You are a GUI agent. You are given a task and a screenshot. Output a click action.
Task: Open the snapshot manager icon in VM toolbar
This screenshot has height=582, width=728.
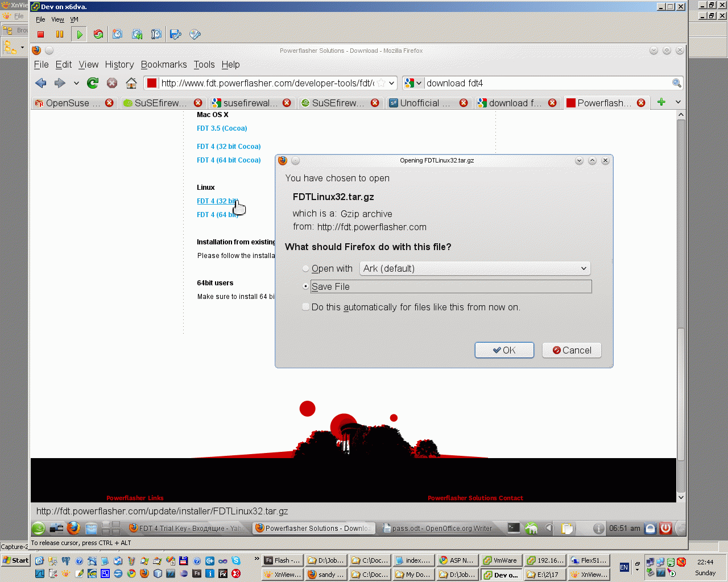(156, 35)
